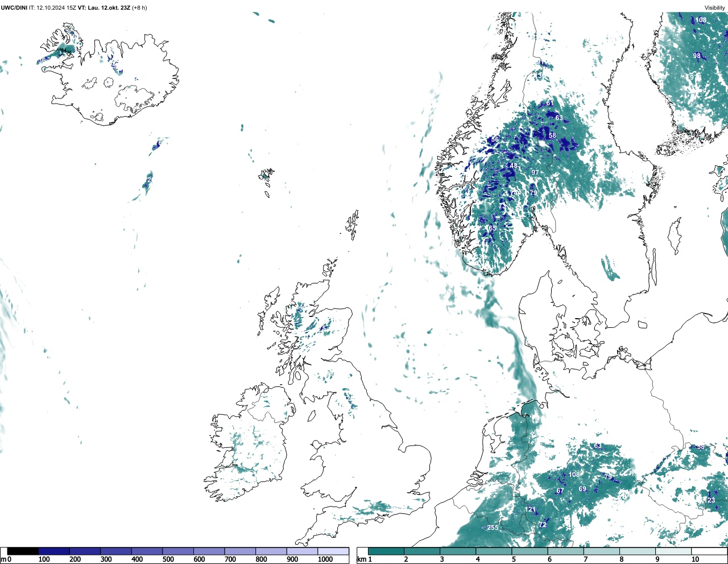Image resolution: width=728 pixels, height=564 pixels.
Task: Click the "97" value over Sweden
Action: [535, 172]
